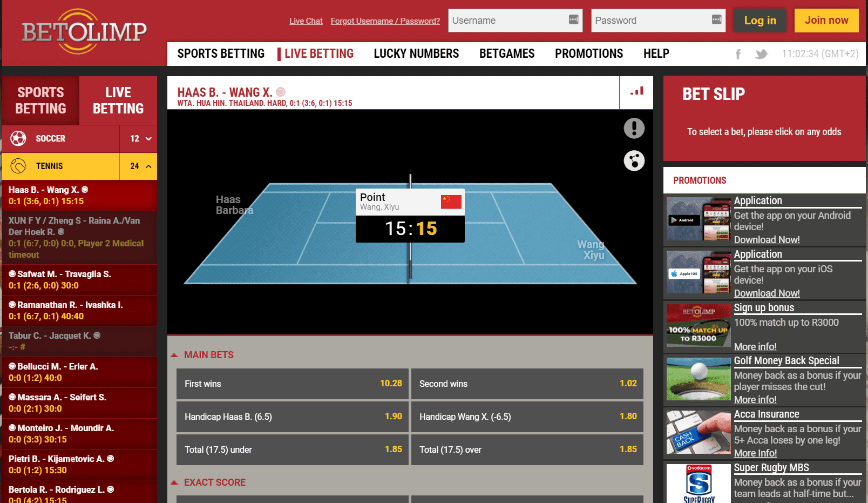Select Handicap Wang X. (-6.5) odds

click(x=527, y=417)
